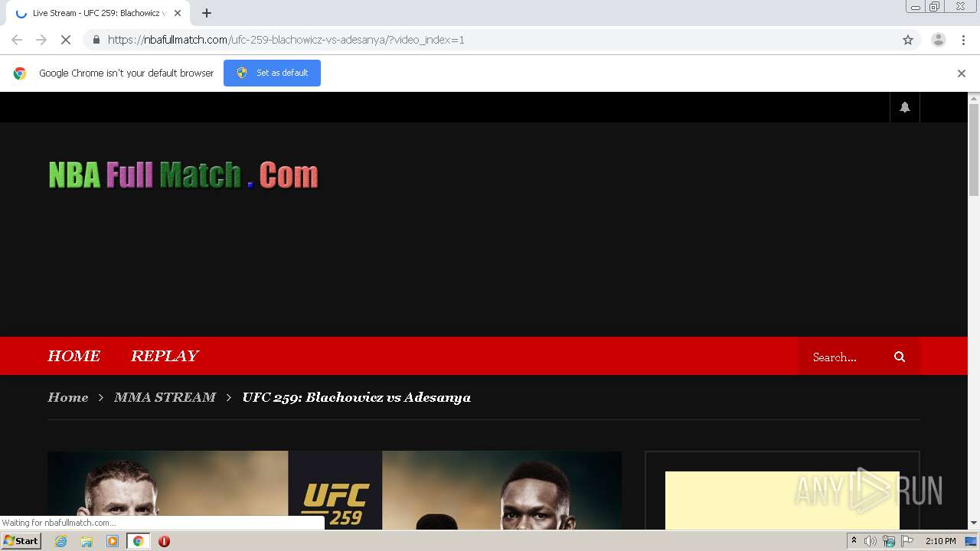Screen dimensions: 980x551
Task: Open the REPLAY menu item
Action: (165, 356)
